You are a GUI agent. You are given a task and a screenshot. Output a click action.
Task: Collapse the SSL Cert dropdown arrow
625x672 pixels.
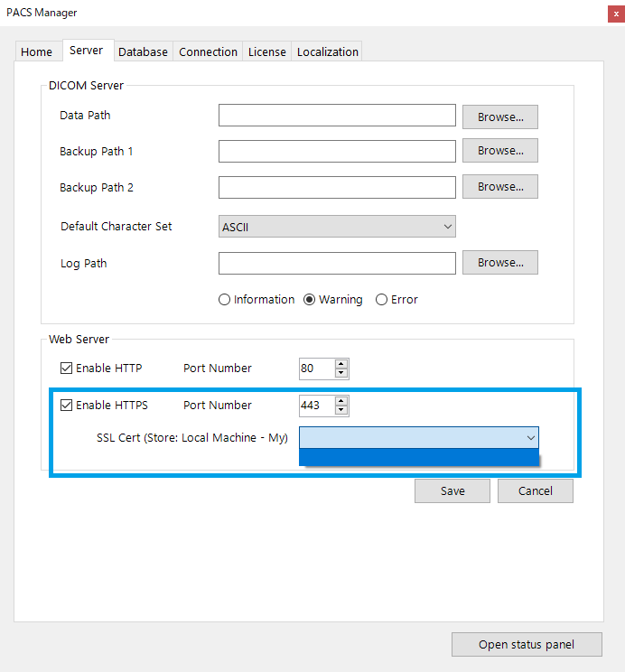pos(531,438)
